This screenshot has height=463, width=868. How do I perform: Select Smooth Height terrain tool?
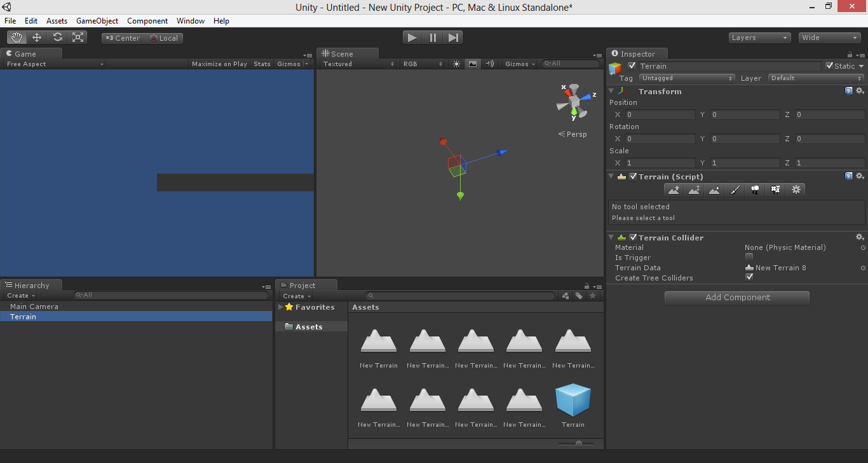pyautogui.click(x=714, y=190)
